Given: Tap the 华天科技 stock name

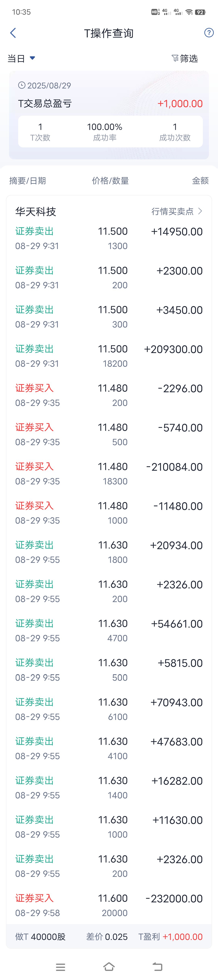Looking at the screenshot, I should click(x=36, y=211).
